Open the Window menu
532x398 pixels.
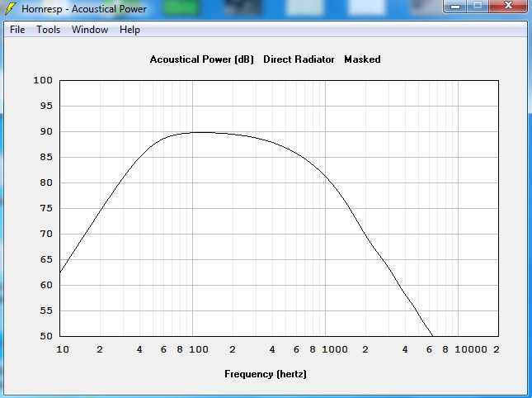pos(90,30)
